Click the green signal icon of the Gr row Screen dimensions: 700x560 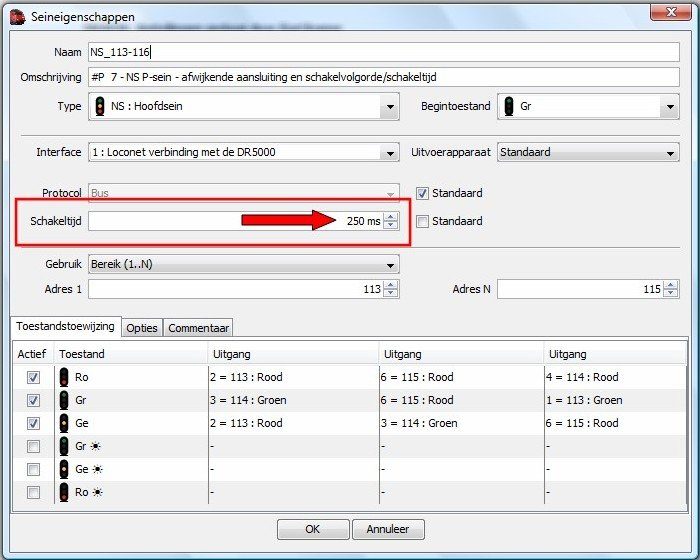point(64,400)
